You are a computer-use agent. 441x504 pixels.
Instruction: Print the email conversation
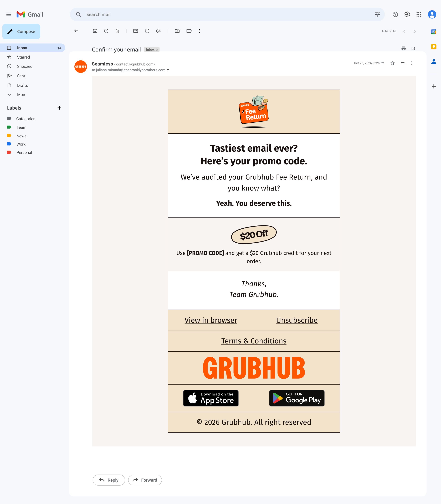tap(404, 48)
